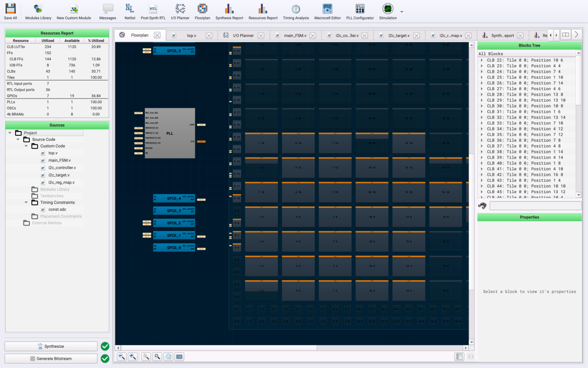Click the legend list icon below floorplan
Image resolution: width=588 pixels, height=368 pixels.
(x=459, y=356)
